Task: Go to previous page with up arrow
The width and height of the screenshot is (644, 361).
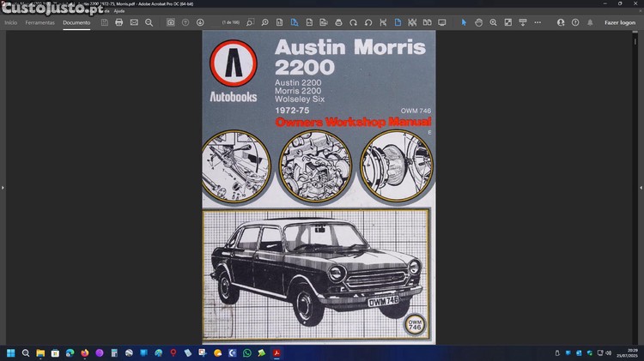Action: 185,22
